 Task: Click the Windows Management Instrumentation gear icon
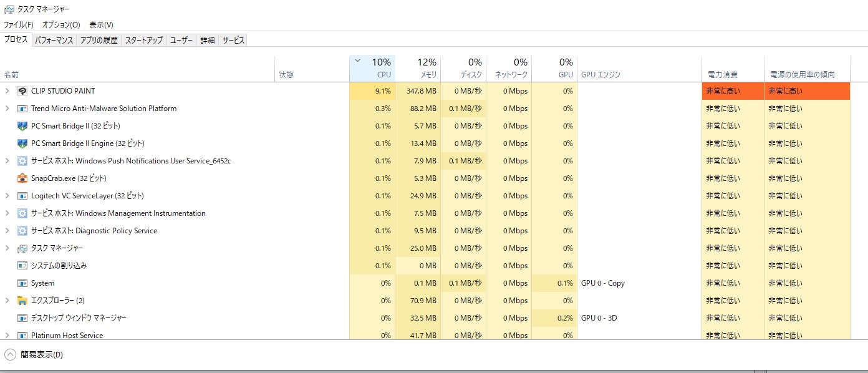[x=22, y=213]
